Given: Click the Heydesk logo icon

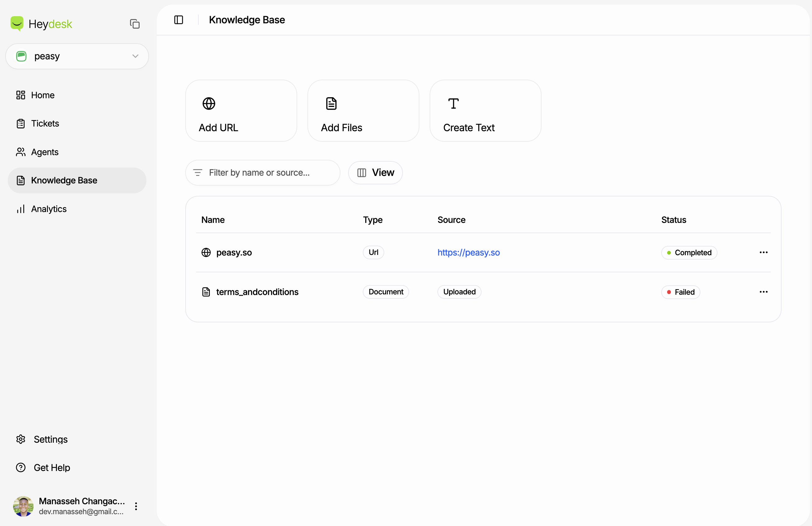Looking at the screenshot, I should (17, 24).
